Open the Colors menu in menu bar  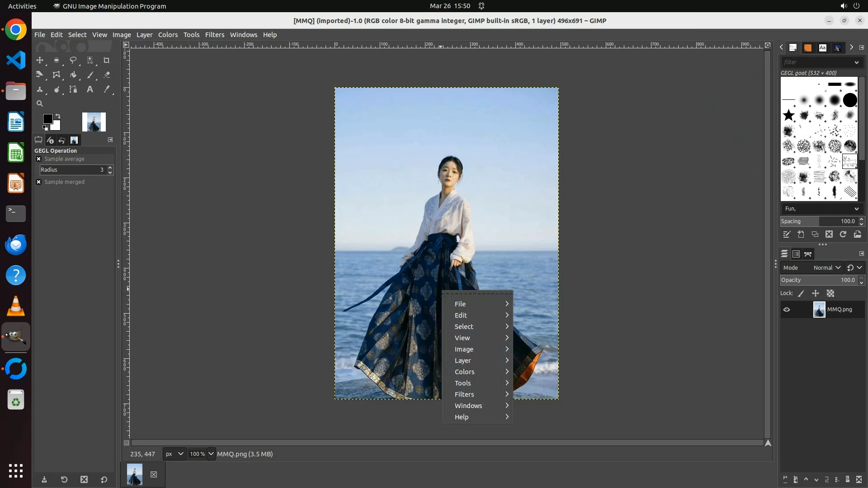pos(168,35)
